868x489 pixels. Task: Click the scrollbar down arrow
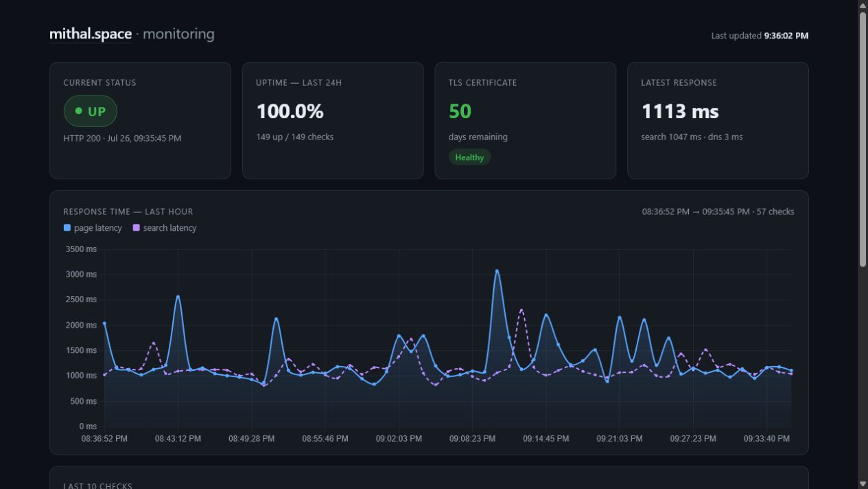[863, 484]
